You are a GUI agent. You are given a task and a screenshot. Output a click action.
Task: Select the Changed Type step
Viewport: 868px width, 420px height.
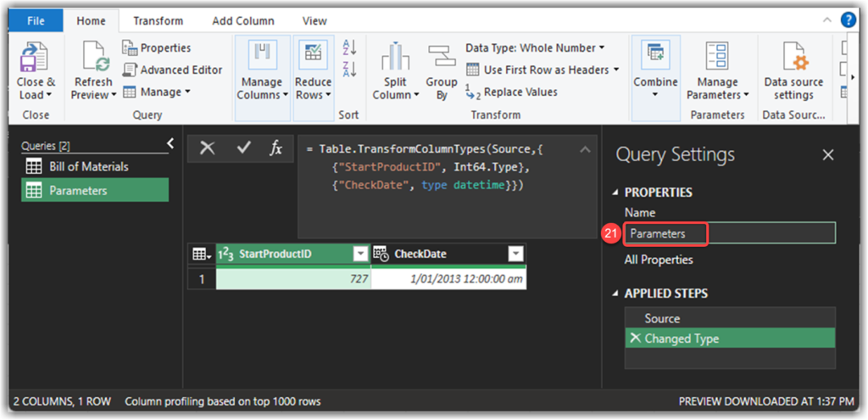point(730,338)
